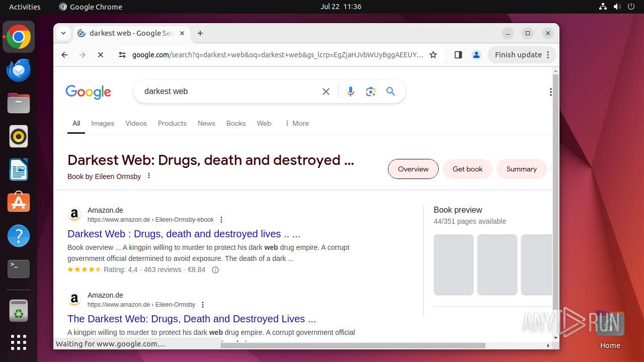Bookmark this page with the star
Screen dimensions: 644x362
point(433,55)
